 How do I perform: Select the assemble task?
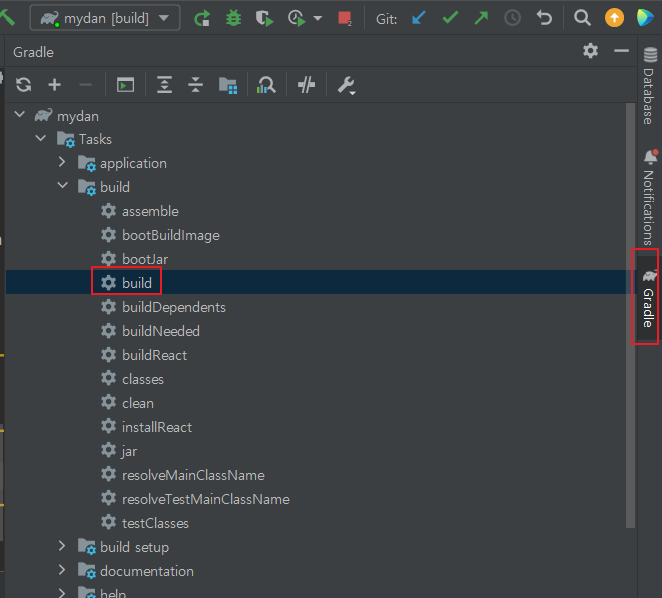coord(150,211)
